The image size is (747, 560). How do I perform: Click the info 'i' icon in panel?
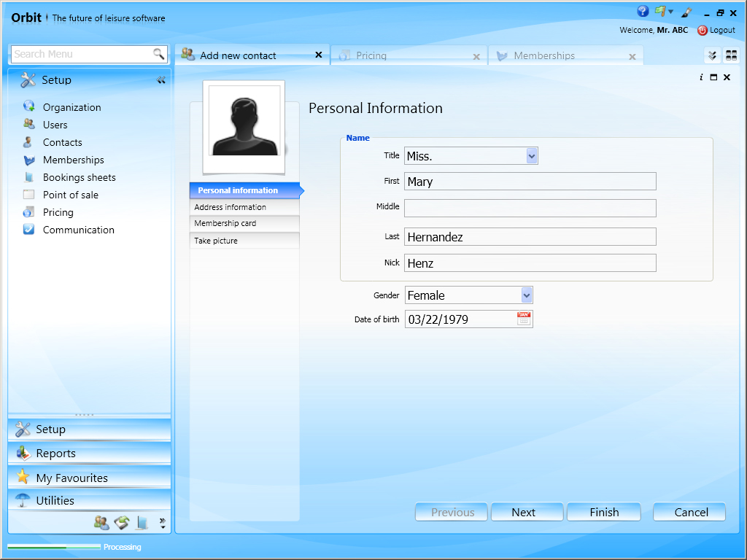coord(701,77)
